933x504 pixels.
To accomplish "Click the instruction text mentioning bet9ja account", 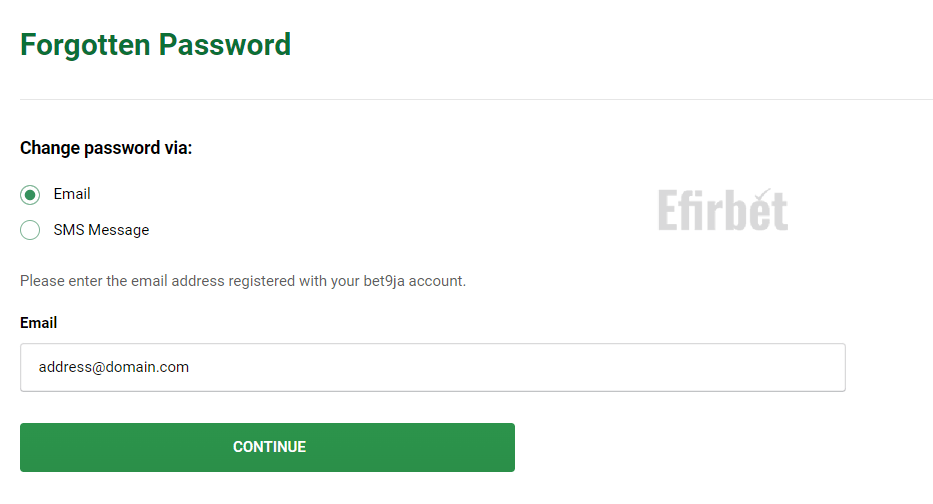I will pyautogui.click(x=243, y=281).
